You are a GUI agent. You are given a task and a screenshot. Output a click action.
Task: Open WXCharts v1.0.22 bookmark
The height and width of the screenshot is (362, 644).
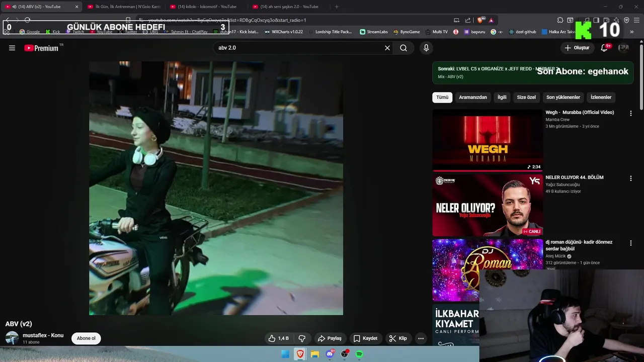point(284,32)
